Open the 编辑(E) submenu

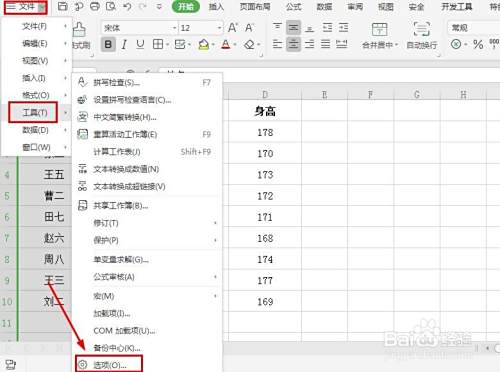click(x=37, y=44)
